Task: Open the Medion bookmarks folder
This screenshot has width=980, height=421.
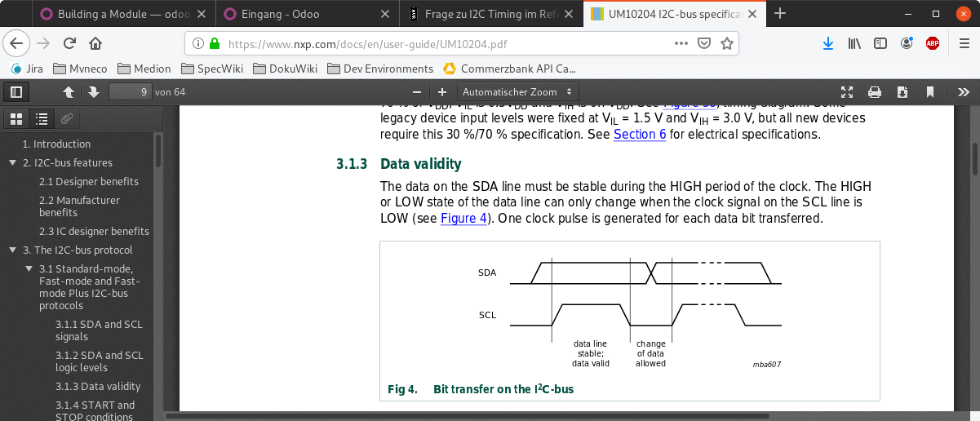Action: [144, 69]
